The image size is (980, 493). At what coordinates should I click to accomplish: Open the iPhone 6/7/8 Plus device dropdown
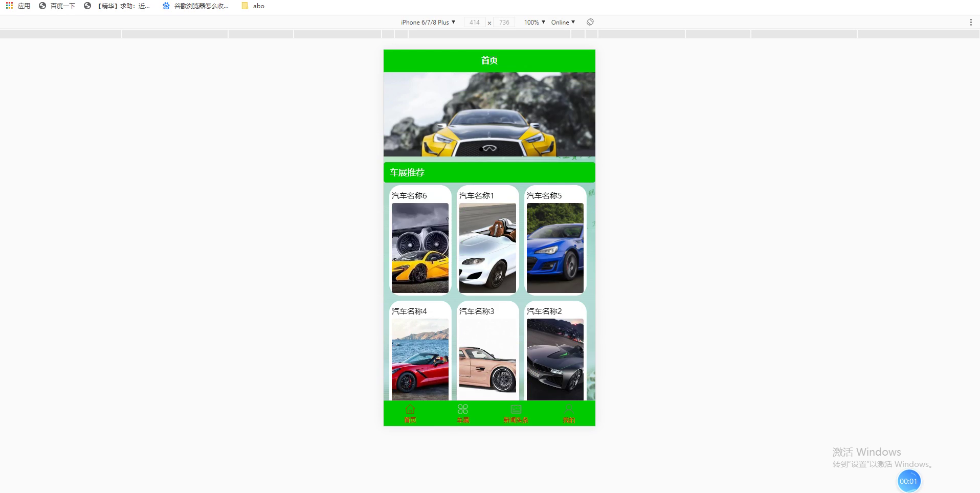[428, 22]
